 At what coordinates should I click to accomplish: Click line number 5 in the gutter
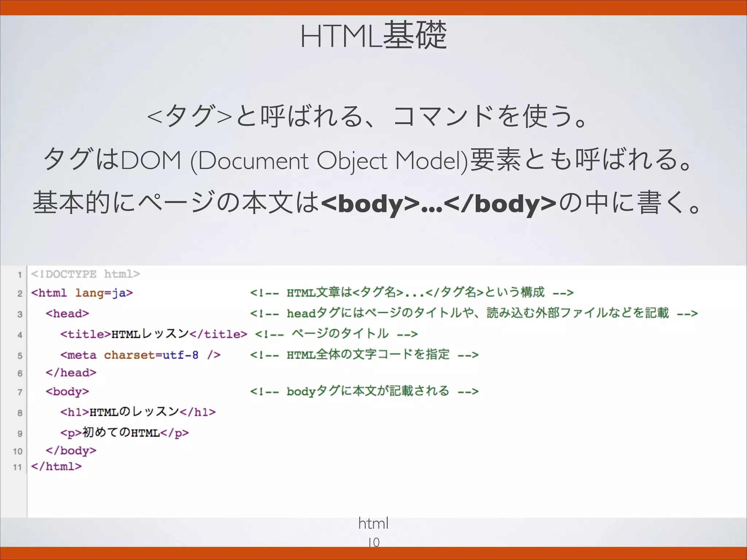pos(20,356)
